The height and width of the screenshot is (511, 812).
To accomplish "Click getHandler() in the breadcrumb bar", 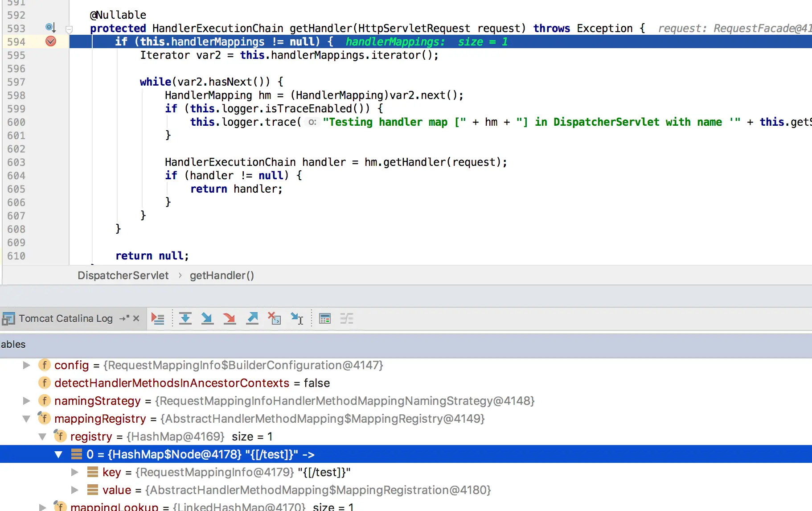I will (222, 276).
